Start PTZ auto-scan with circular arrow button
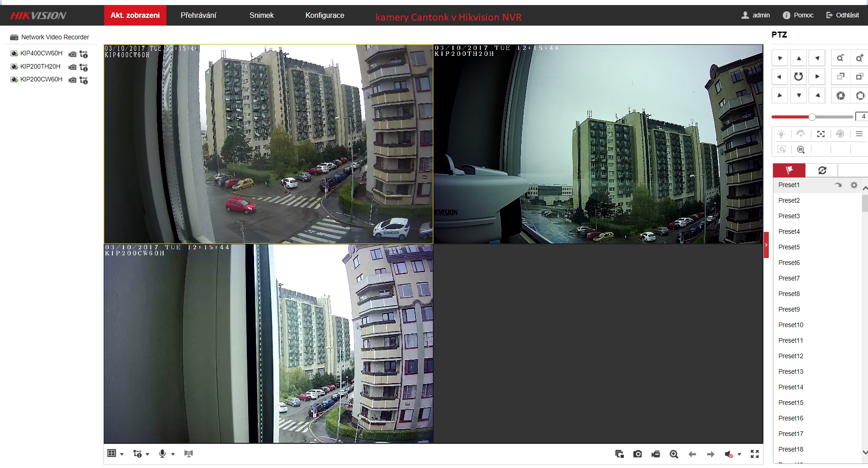 point(799,77)
